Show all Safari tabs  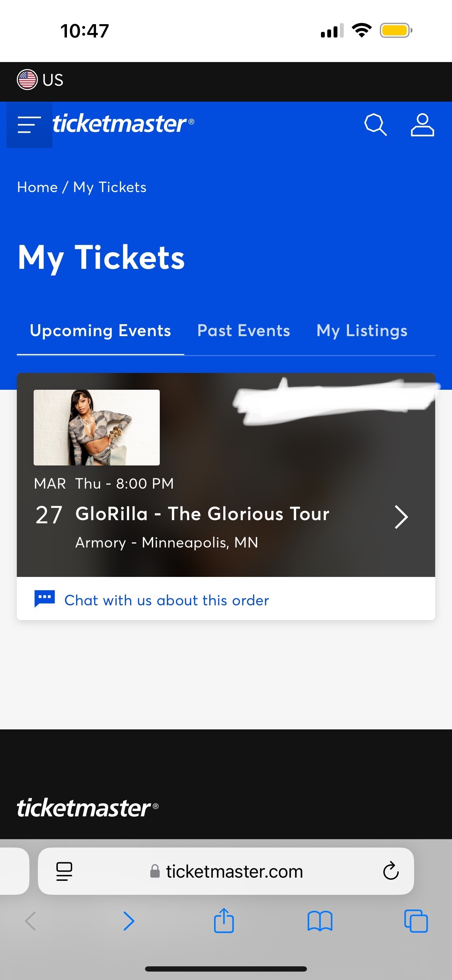416,921
